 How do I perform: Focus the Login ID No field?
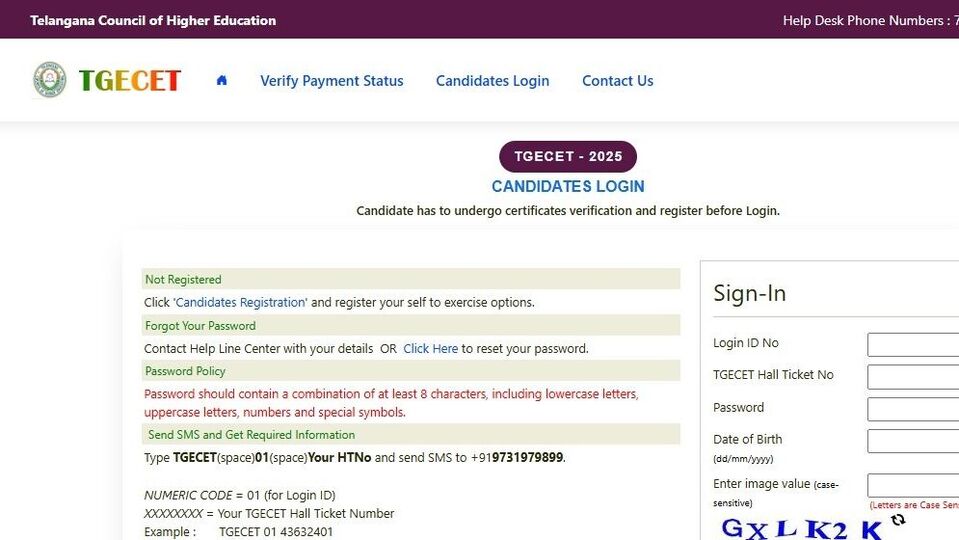(x=913, y=345)
